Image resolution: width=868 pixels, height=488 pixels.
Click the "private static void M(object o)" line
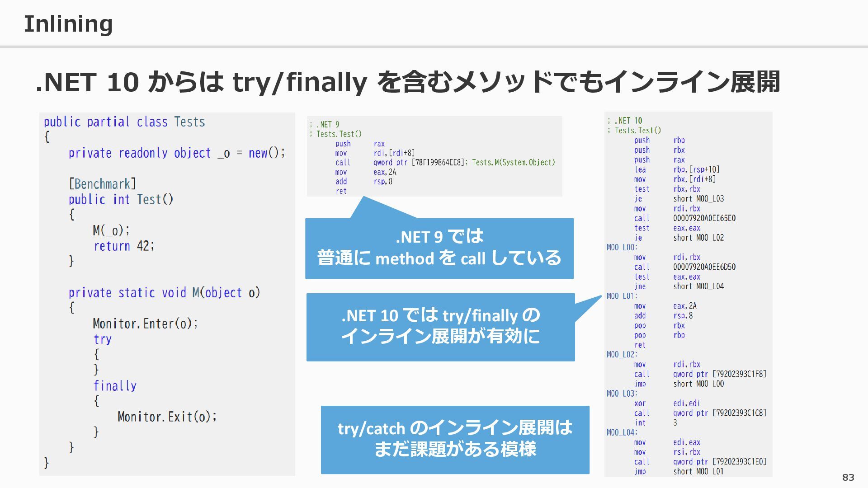164,293
